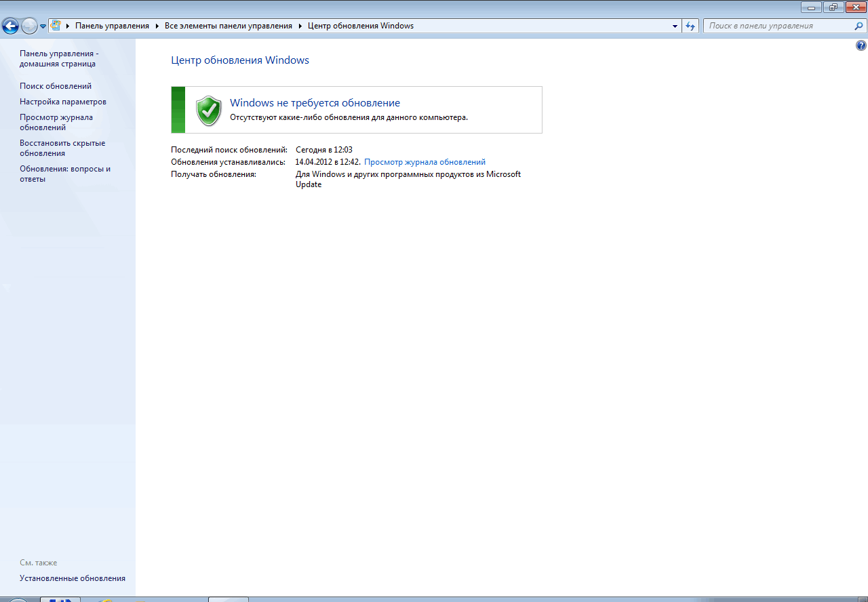Open 'Обновления: вопросы и ответы' link

(65, 174)
